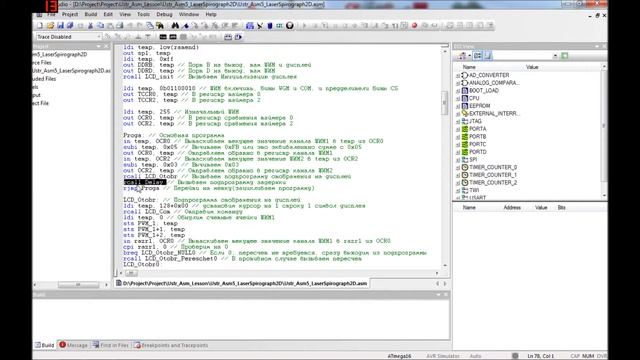
Task: Open the Edit menu
Action: [x=108, y=14]
